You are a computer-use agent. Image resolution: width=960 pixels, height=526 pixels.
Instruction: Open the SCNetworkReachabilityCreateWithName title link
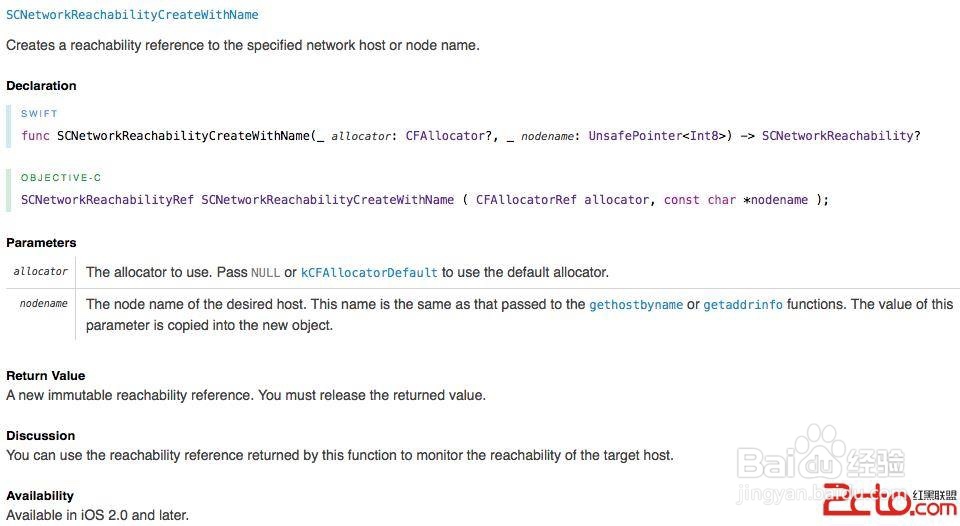tap(132, 15)
